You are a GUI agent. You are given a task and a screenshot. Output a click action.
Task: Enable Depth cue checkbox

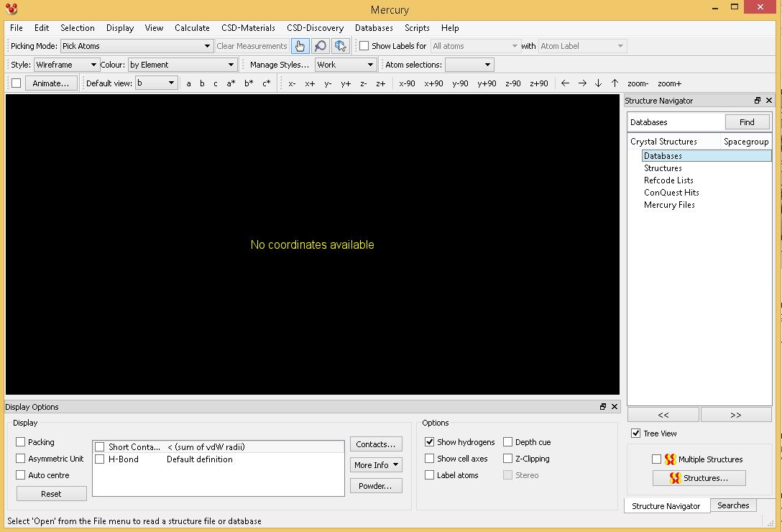pyautogui.click(x=507, y=441)
